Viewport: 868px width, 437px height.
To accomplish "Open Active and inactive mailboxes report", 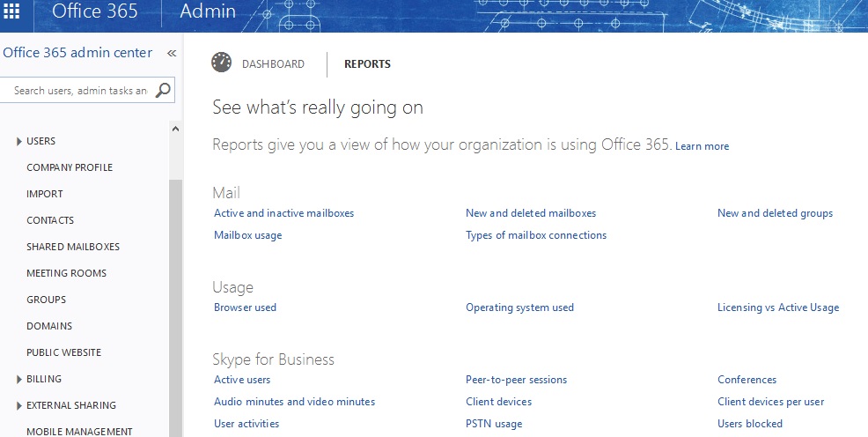I will click(x=284, y=213).
